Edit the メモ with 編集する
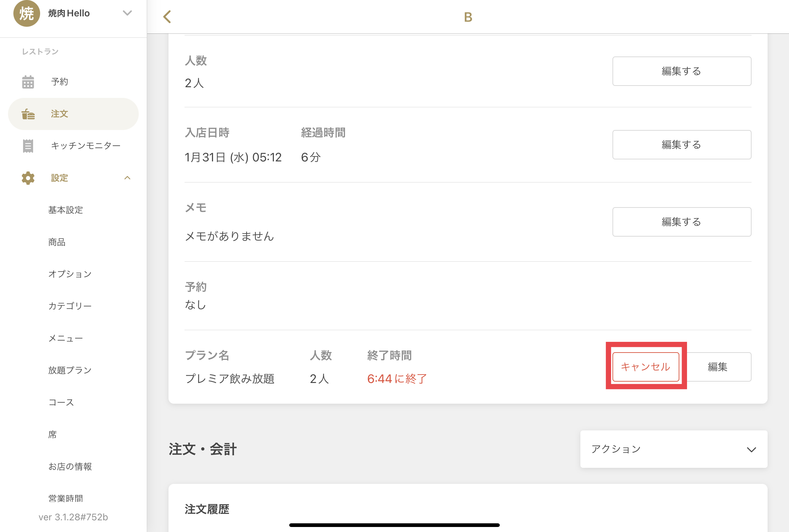789x532 pixels. point(681,222)
